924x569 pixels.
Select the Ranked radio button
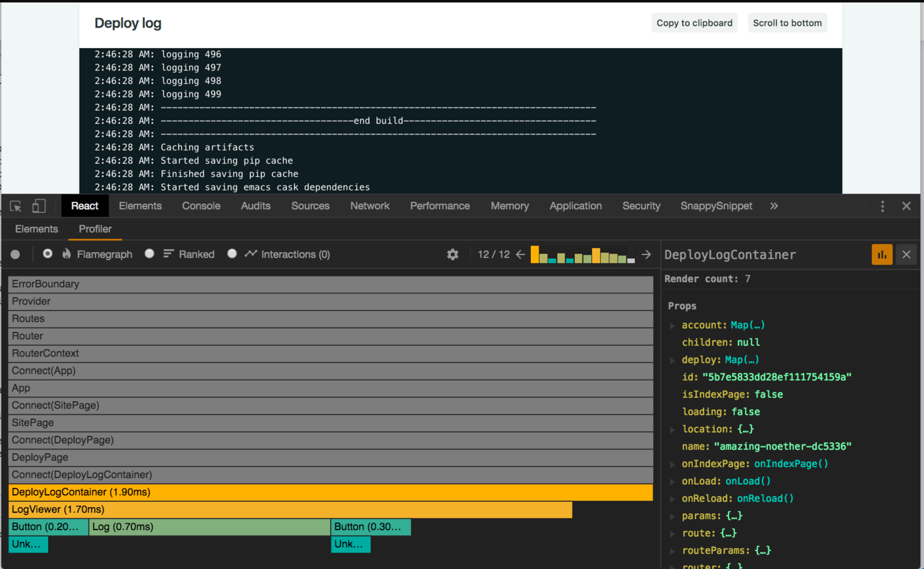pyautogui.click(x=150, y=254)
